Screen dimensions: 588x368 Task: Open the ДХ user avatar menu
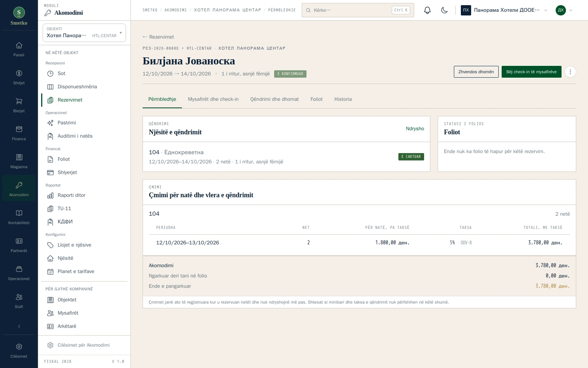[x=564, y=10]
